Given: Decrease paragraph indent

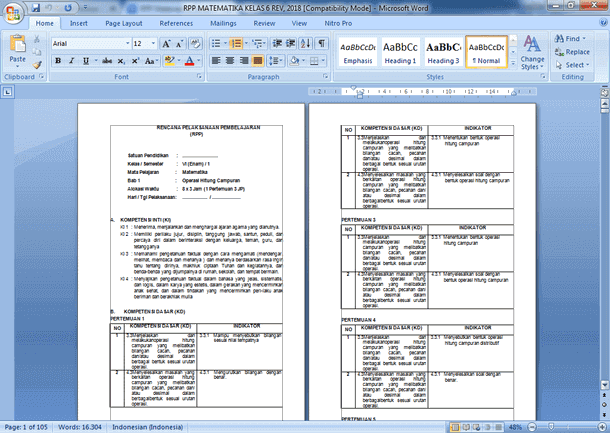Looking at the screenshot, I should pos(277,44).
